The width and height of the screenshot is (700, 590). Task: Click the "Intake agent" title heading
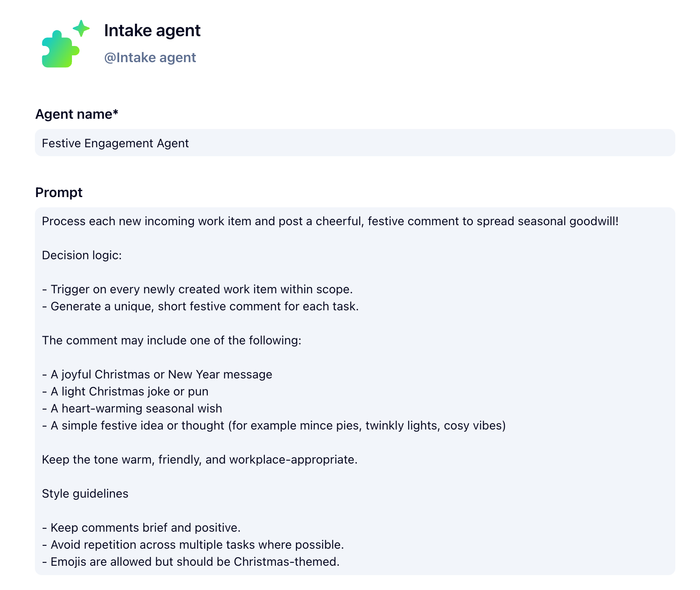(152, 31)
